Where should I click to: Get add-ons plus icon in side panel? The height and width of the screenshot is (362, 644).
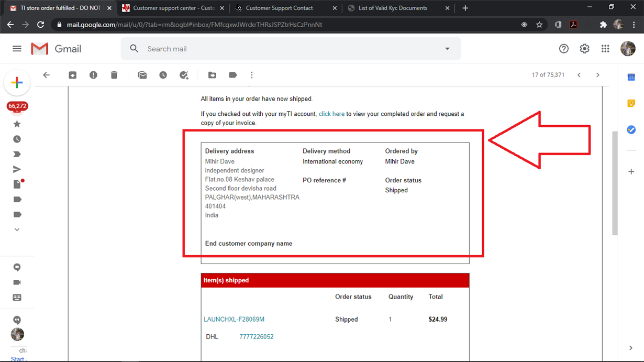point(631,171)
